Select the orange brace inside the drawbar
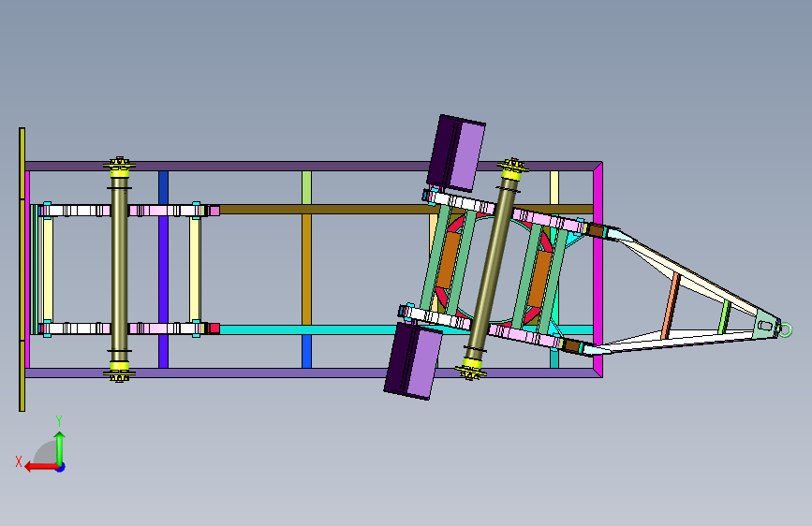 pyautogui.click(x=672, y=306)
